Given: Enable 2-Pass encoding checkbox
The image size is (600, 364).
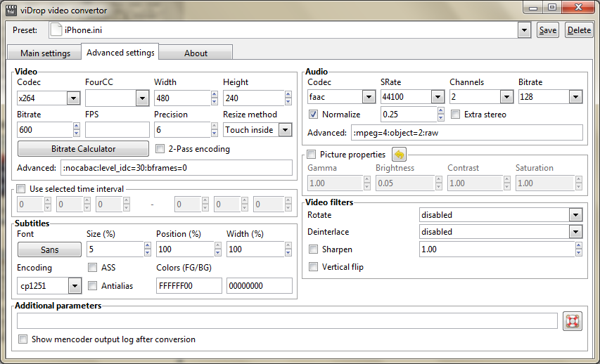Looking at the screenshot, I should (x=160, y=149).
